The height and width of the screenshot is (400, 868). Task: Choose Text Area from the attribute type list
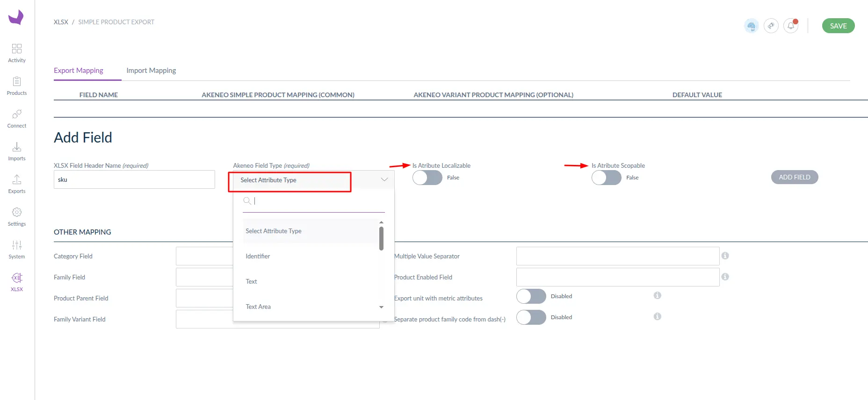coord(311,307)
